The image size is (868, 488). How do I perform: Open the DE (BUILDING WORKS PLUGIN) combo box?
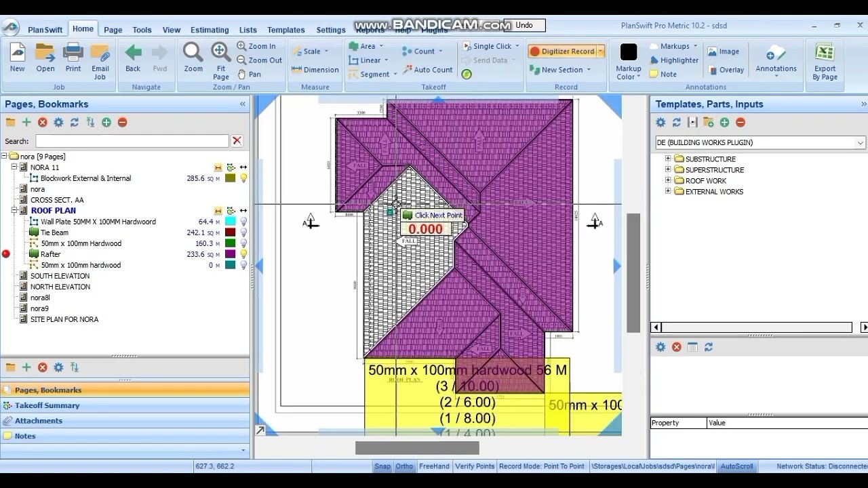click(760, 143)
